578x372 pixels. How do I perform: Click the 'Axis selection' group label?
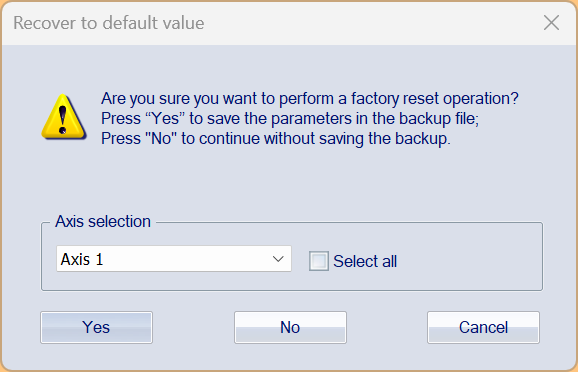coord(103,221)
